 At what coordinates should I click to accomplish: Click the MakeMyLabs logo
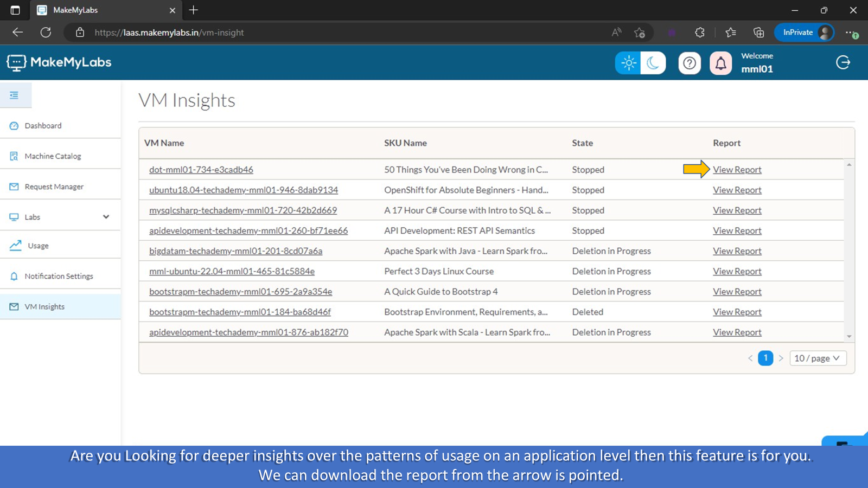pyautogui.click(x=59, y=63)
